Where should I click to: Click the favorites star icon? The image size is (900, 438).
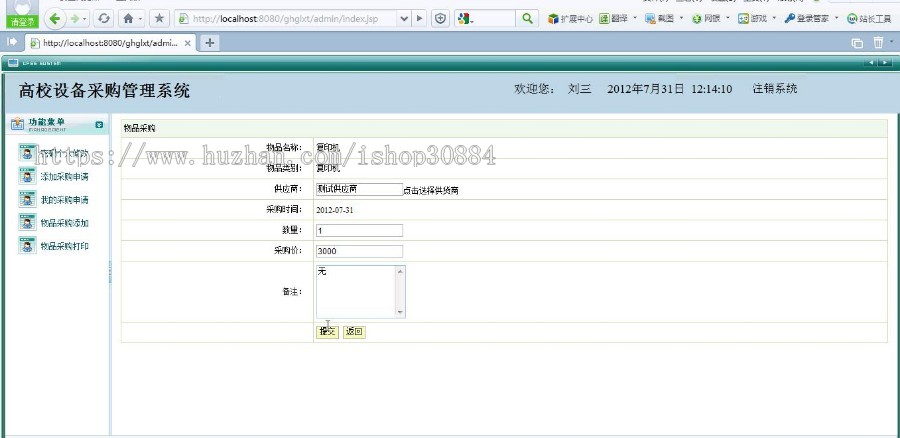(x=159, y=19)
